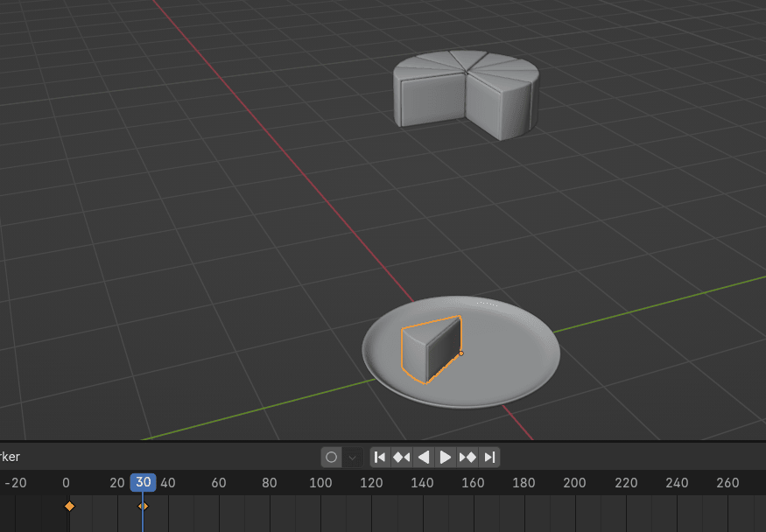This screenshot has height=532, width=766.
Task: Select the keyframe diamond at frame 30
Action: point(143,506)
